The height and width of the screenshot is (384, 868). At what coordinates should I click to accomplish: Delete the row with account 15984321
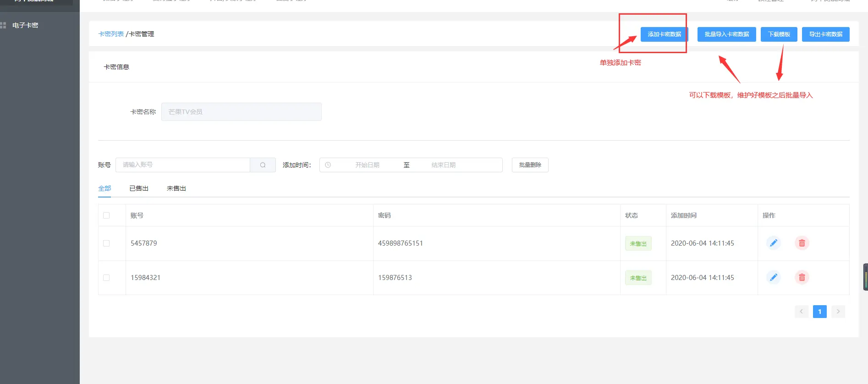click(802, 277)
